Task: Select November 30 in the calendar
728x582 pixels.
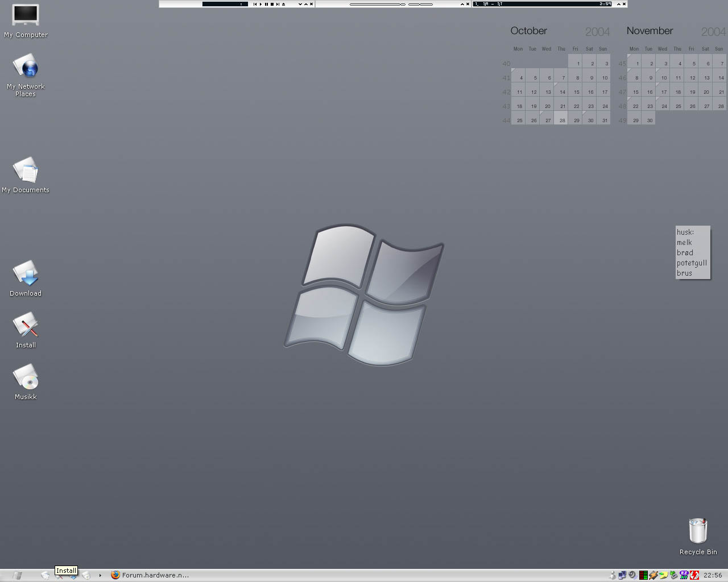Action: (x=648, y=118)
